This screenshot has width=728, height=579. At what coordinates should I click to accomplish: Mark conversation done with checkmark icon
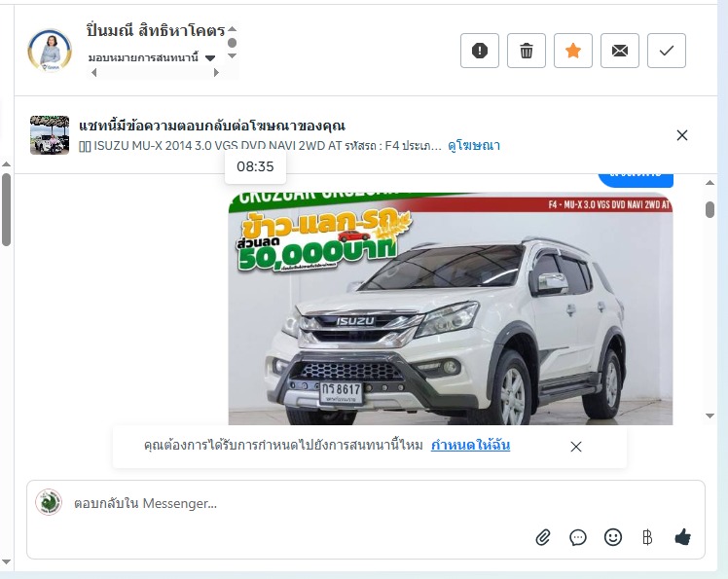tap(667, 51)
